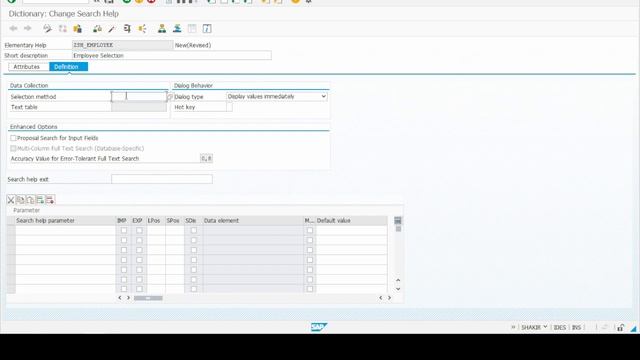Viewport: 640px width, 360px height.
Task: Activate the search help with wand icon
Action: (112, 29)
